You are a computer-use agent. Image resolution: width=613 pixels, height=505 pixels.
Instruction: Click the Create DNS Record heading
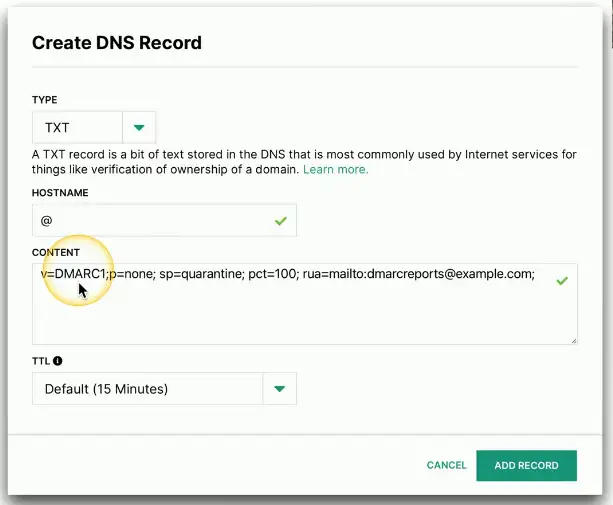117,43
